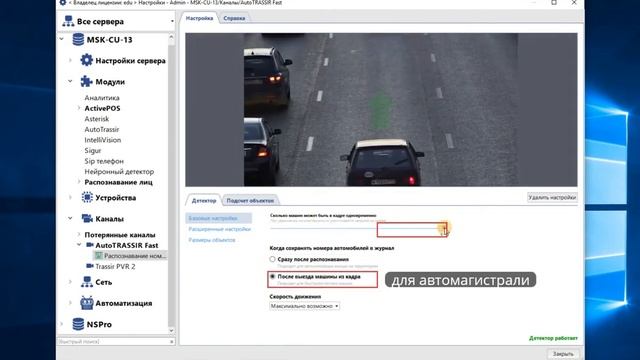Click the puzzle icon next to Модули
This screenshot has height=360, width=640.
point(86,82)
